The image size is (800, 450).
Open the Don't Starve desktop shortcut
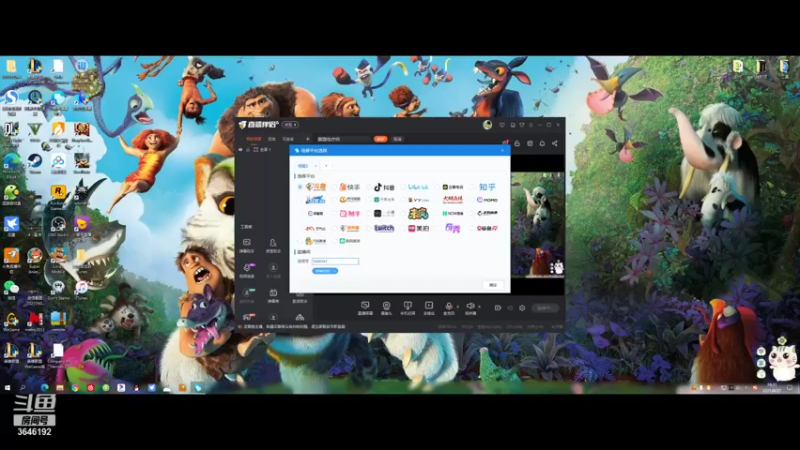click(58, 290)
